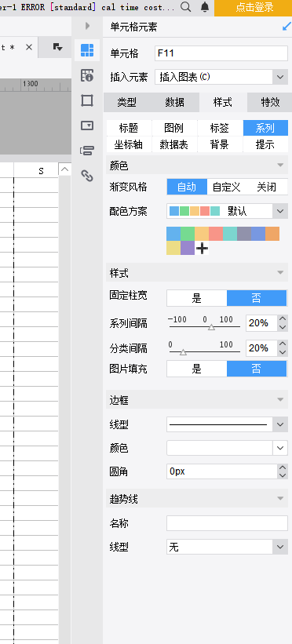Viewport: 292px width, 644px height.
Task: Click the 点击登录 login button
Action: [x=254, y=8]
